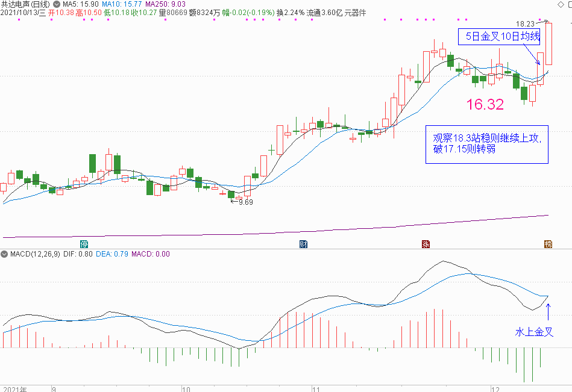
Task: Select the 观察18.3站稳则继续上攻 annotation text
Action: pyautogui.click(x=487, y=138)
